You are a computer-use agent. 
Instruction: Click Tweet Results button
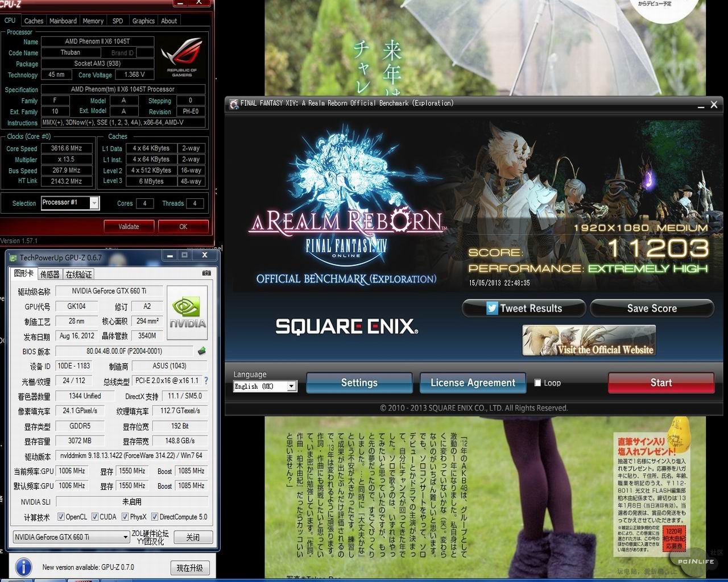pyautogui.click(x=524, y=309)
